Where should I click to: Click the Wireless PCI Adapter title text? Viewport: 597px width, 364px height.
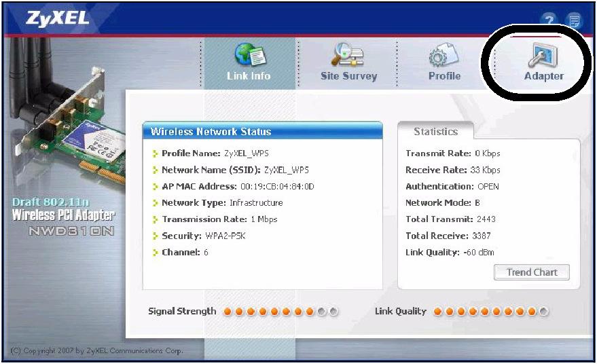[x=63, y=215]
